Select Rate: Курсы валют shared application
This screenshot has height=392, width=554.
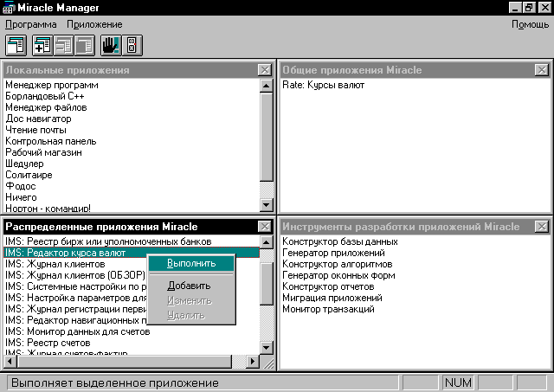pos(324,86)
